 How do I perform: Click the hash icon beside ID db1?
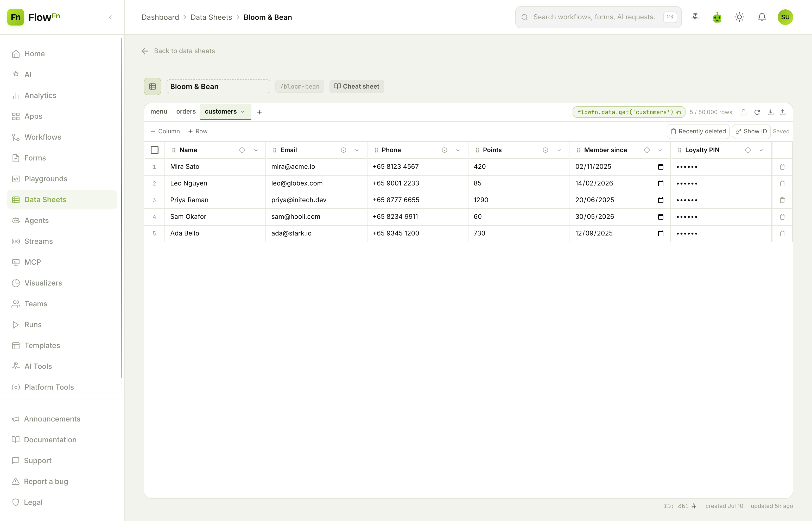pos(694,506)
